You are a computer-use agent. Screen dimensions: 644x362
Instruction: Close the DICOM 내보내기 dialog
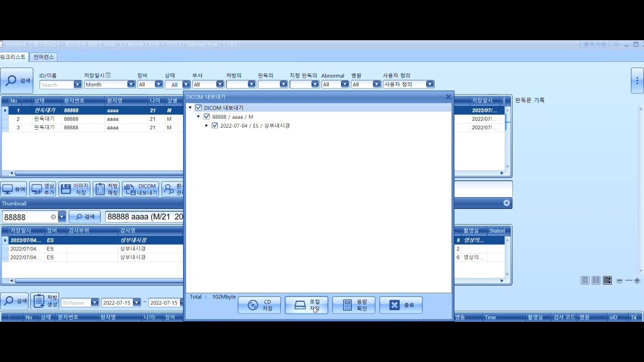(448, 97)
